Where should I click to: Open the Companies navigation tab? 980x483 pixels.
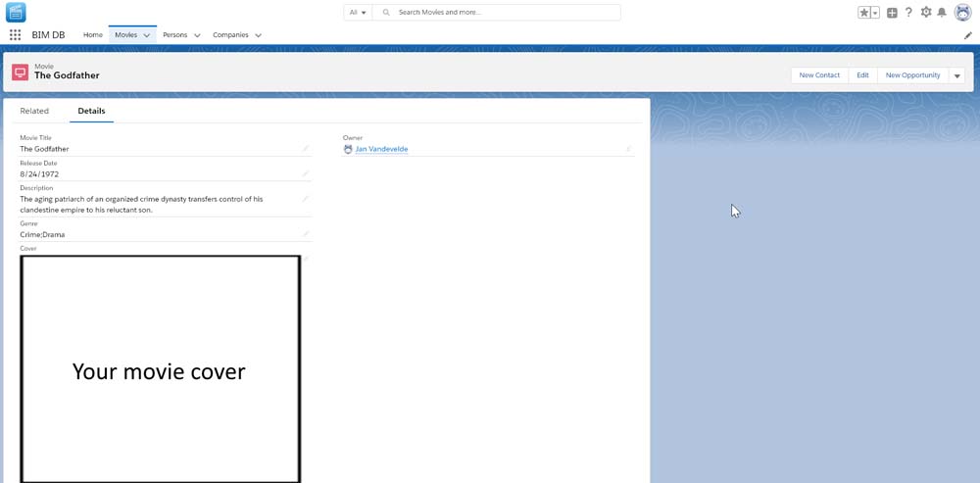coord(230,35)
